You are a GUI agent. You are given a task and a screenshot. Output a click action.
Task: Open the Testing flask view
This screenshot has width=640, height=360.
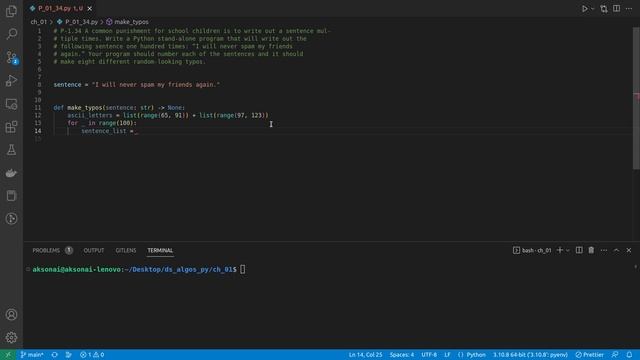(x=11, y=150)
